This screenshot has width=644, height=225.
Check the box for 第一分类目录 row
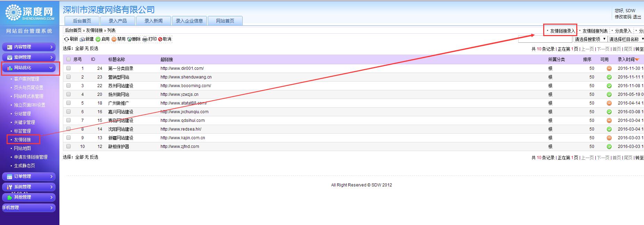[68, 68]
